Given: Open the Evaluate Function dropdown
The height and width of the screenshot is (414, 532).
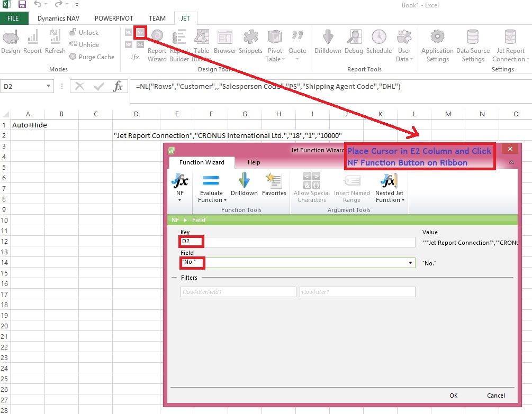Looking at the screenshot, I should [211, 188].
